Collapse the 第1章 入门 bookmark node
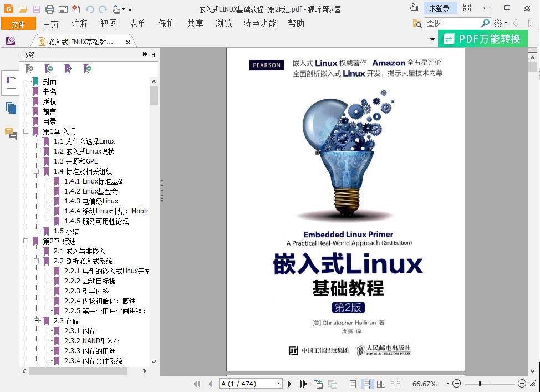Screen dimensions: 540x392 (26, 131)
